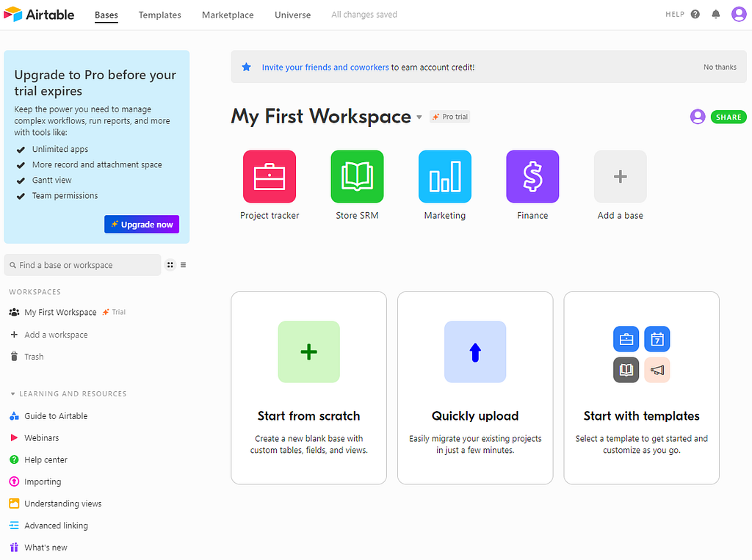The height and width of the screenshot is (560, 752).
Task: Select the Start from scratch card
Action: pyautogui.click(x=309, y=388)
